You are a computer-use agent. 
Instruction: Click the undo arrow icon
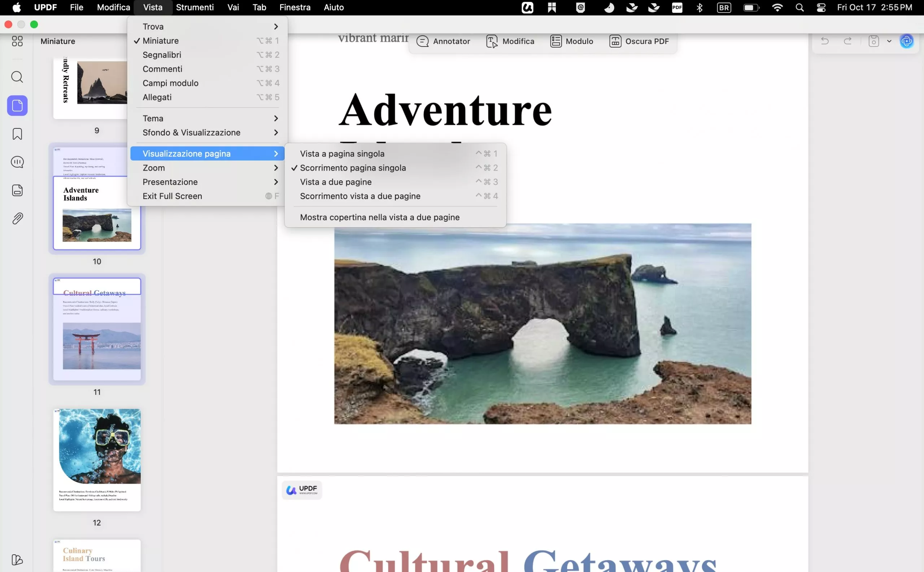825,41
